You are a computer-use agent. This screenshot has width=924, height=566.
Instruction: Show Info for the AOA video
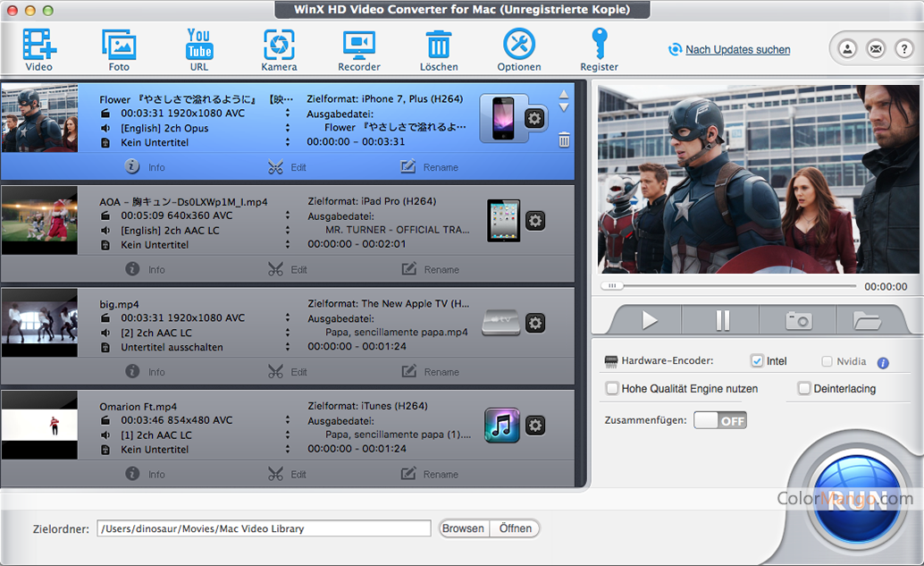[x=145, y=269]
